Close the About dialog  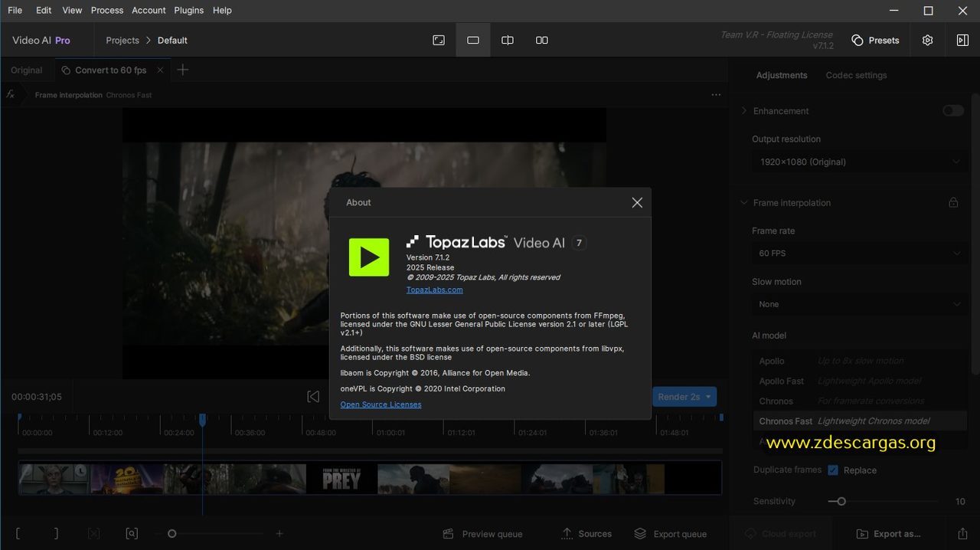(x=637, y=202)
